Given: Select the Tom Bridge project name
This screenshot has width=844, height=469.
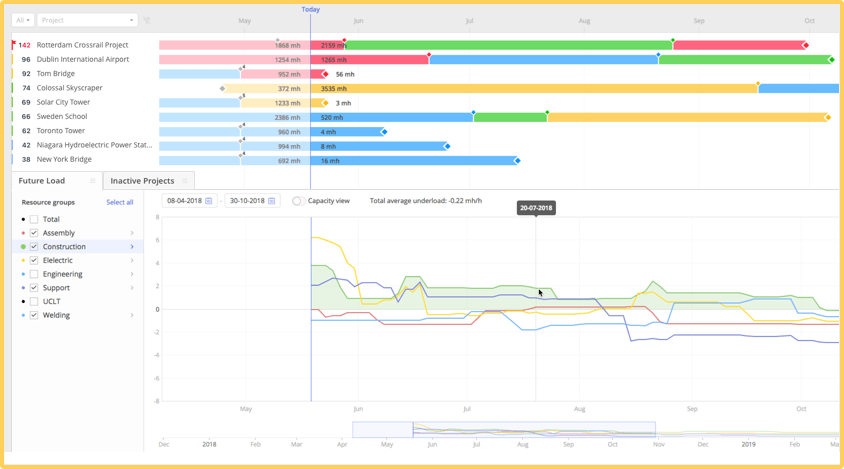Looking at the screenshot, I should click(55, 74).
